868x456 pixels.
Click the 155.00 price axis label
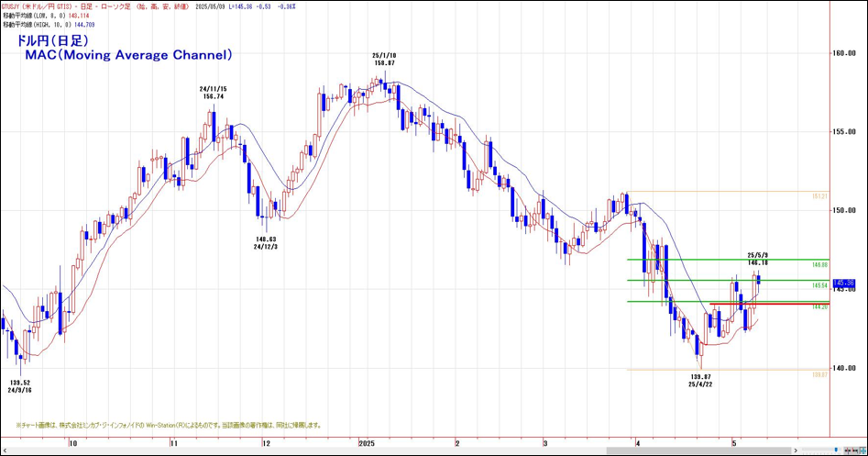[843, 132]
